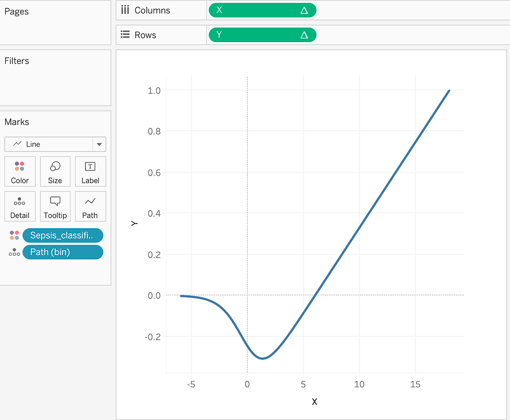510x420 pixels.
Task: Click the 0.6 Y-axis tick label
Action: coord(154,173)
